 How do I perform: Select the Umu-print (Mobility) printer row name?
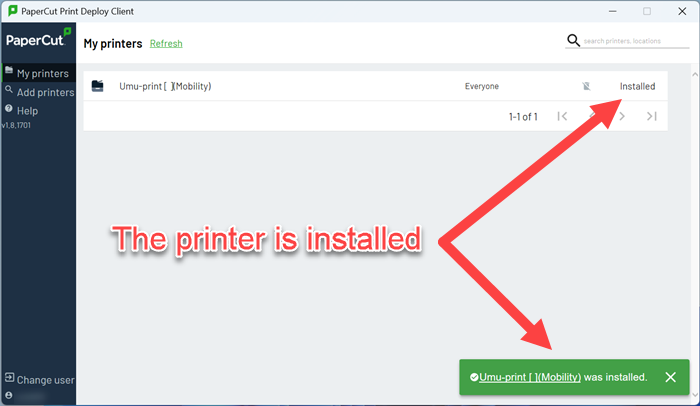pos(165,86)
